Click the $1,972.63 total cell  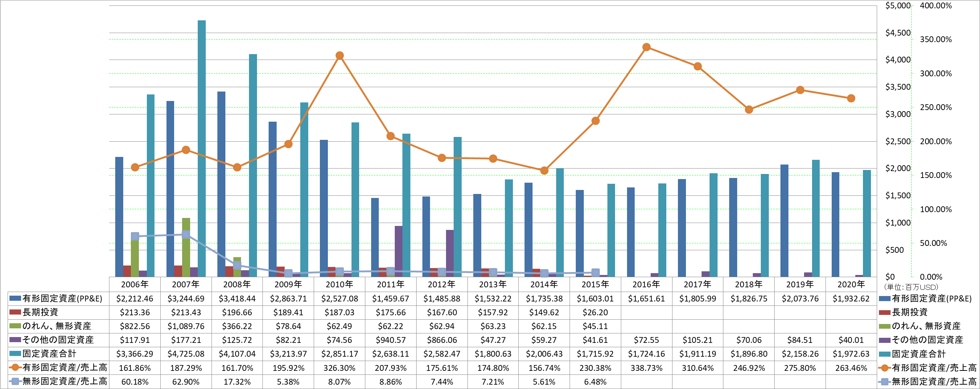point(851,354)
